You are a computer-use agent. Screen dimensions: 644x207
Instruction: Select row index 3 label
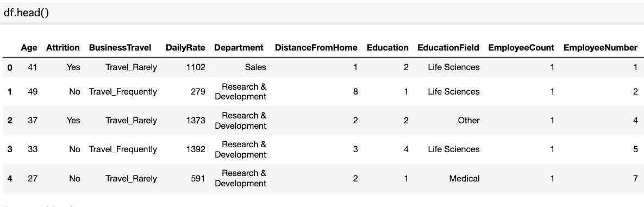tap(10, 149)
